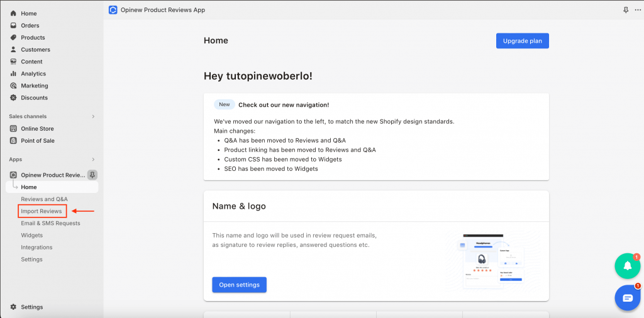Expand the Apps section chevron
This screenshot has width=644, height=318.
pyautogui.click(x=93, y=159)
